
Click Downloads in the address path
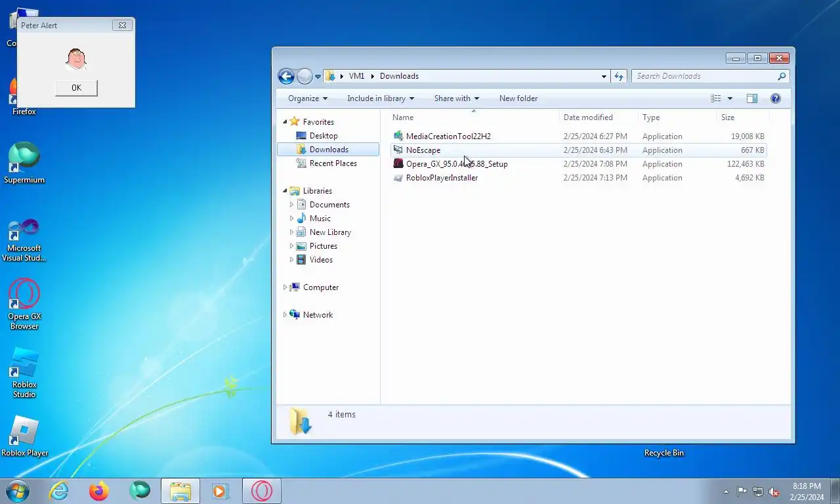pos(399,76)
